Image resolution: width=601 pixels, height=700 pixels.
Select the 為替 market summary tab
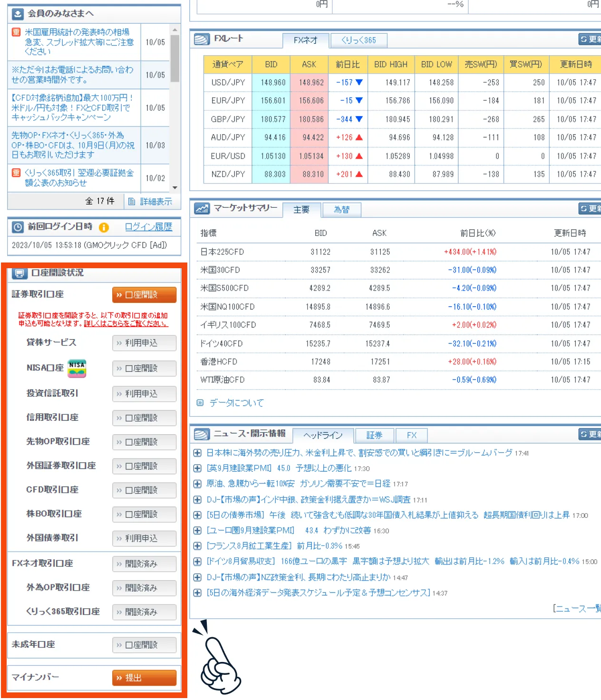point(341,210)
